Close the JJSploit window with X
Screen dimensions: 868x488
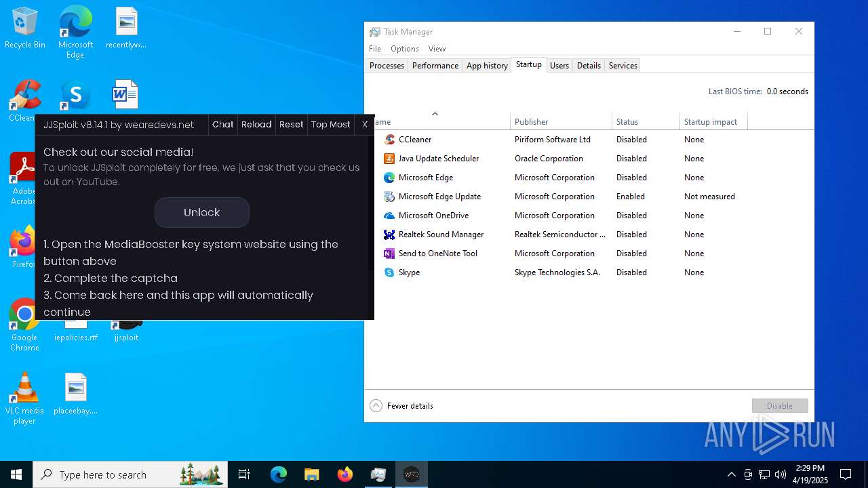(365, 125)
